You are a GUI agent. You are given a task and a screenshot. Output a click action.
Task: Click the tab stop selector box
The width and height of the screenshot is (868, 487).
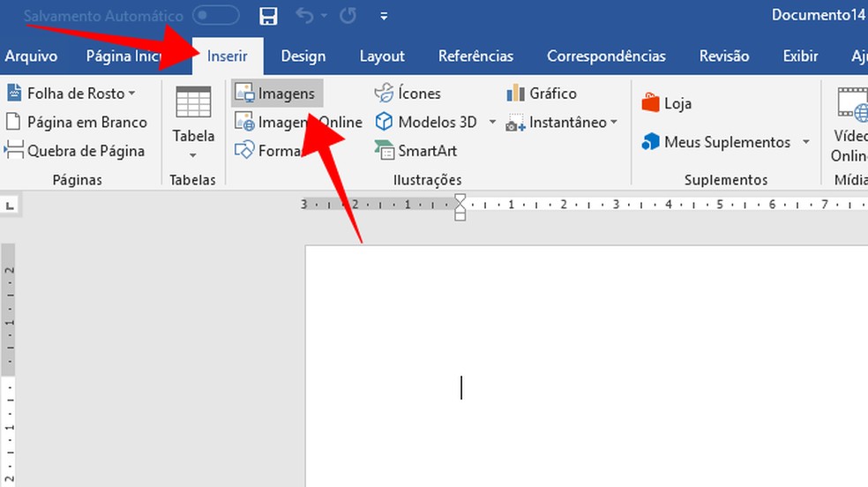tap(10, 206)
